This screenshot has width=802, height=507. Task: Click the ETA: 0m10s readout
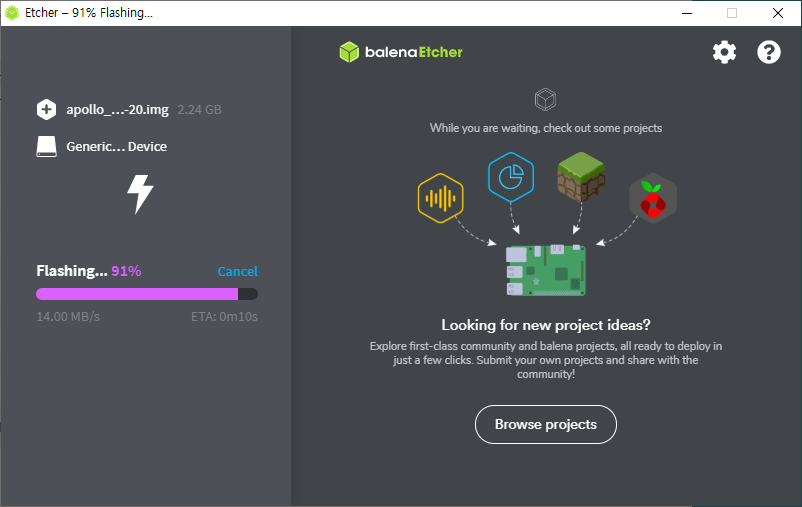point(225,317)
